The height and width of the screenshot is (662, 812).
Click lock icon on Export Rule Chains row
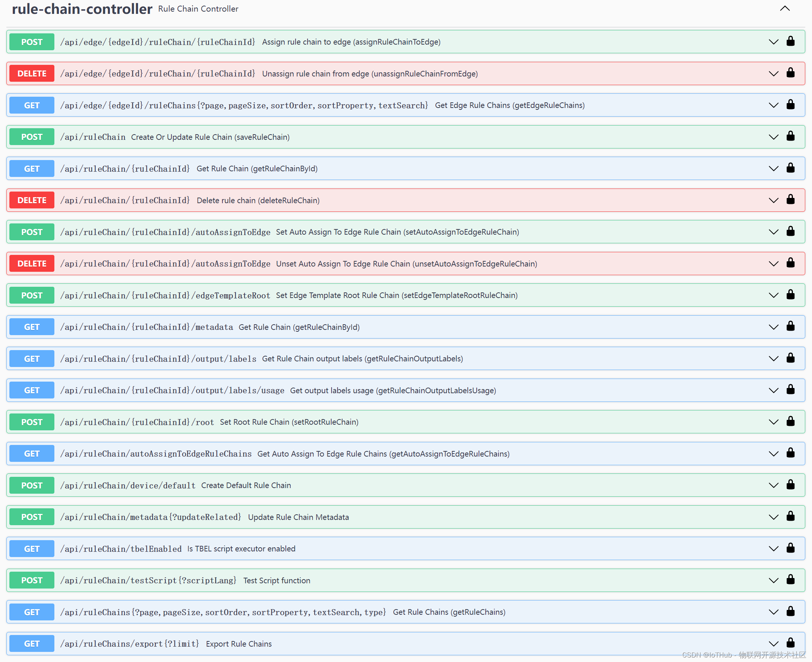tap(790, 643)
